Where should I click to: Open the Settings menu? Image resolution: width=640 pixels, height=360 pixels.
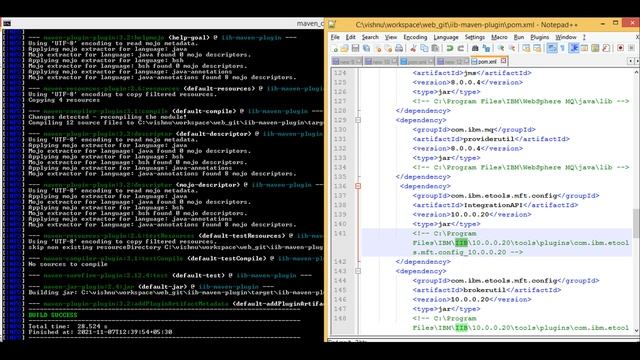click(x=475, y=37)
